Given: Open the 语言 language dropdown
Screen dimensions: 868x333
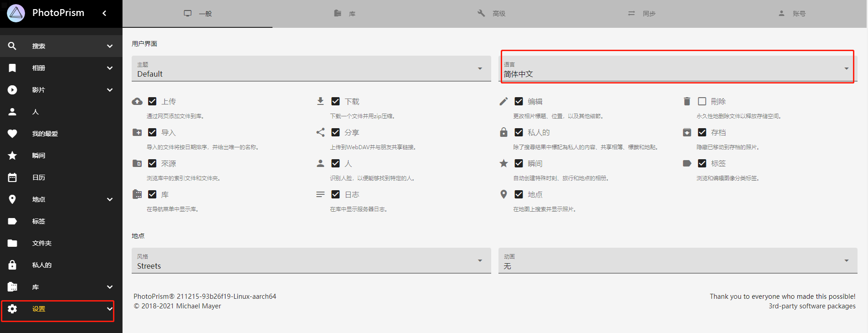Looking at the screenshot, I should click(677, 69).
